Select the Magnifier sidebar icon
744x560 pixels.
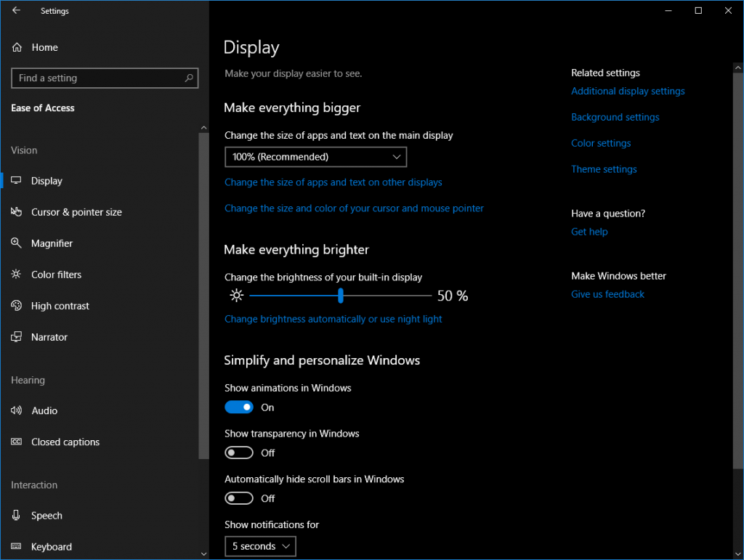(16, 243)
